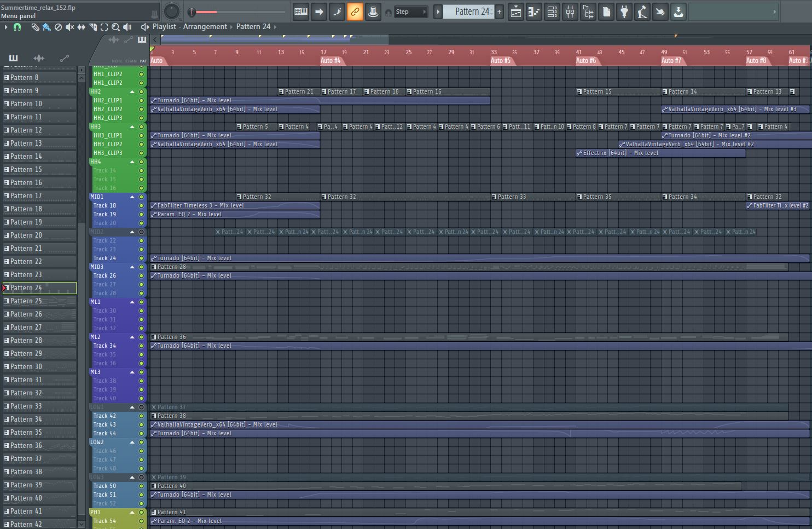Viewport: 812px width, 529px height.
Task: Collapse the MID1 track group
Action: pos(132,197)
